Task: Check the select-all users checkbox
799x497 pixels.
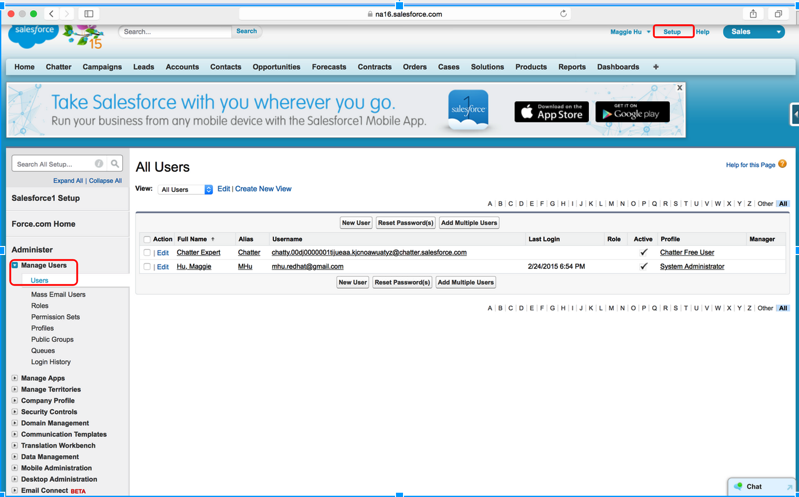Action: (147, 239)
